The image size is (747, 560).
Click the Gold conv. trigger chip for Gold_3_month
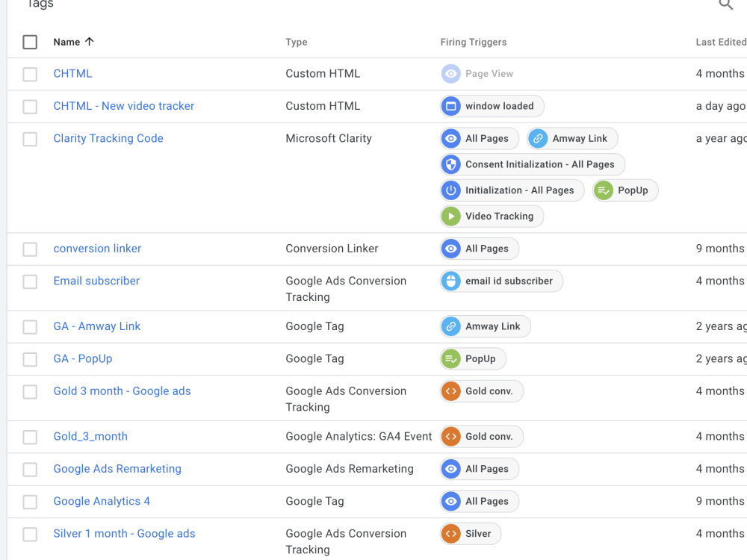[x=482, y=437]
